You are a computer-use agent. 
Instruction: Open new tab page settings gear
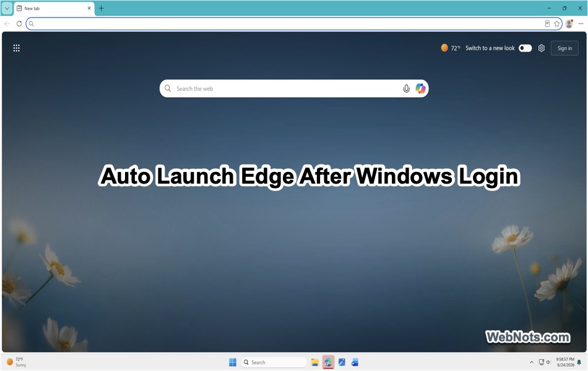click(x=541, y=48)
